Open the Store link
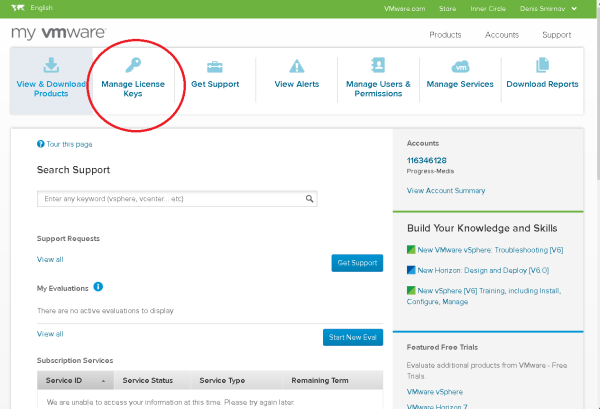This screenshot has width=600, height=409. (447, 8)
